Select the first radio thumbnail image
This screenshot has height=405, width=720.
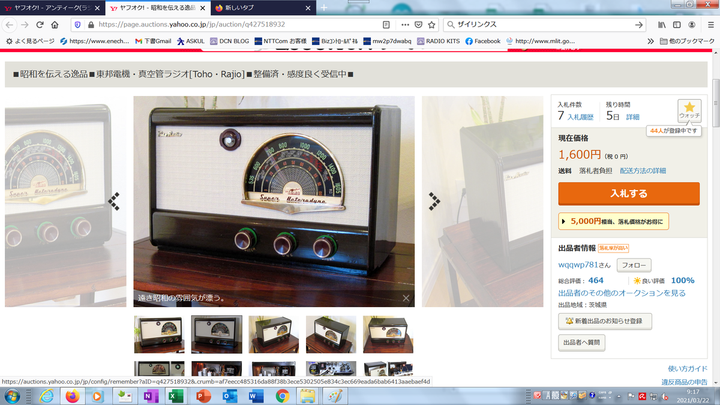tap(159, 334)
